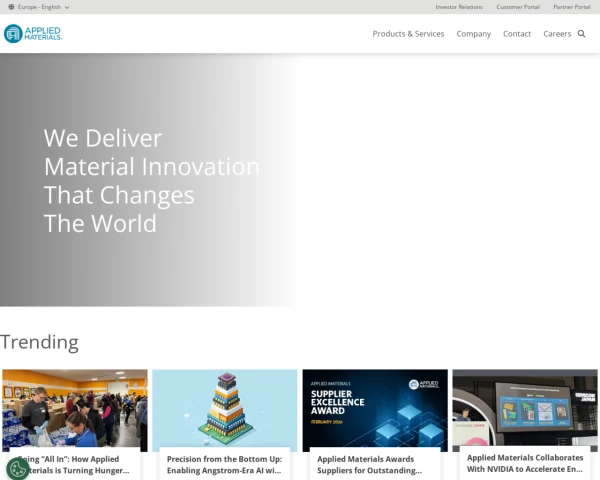The image size is (600, 480).
Task: Visit the Investor Relations link
Action: tap(459, 7)
